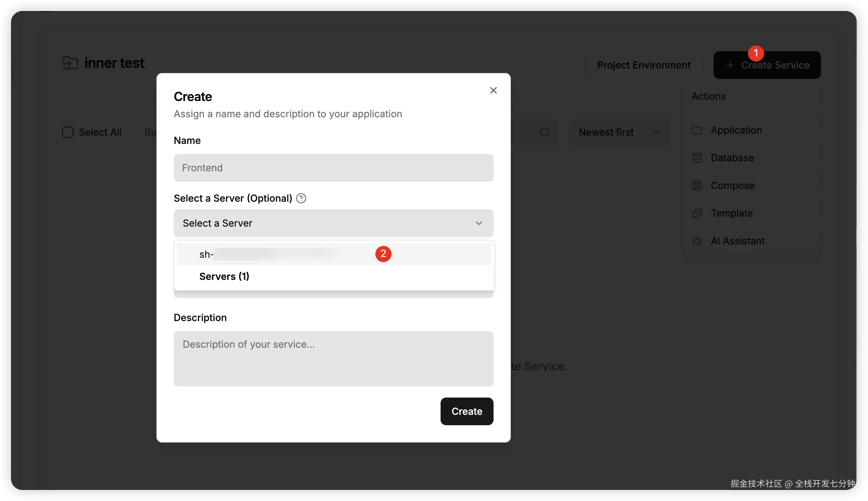Click the Compose icon in Actions

[697, 185]
